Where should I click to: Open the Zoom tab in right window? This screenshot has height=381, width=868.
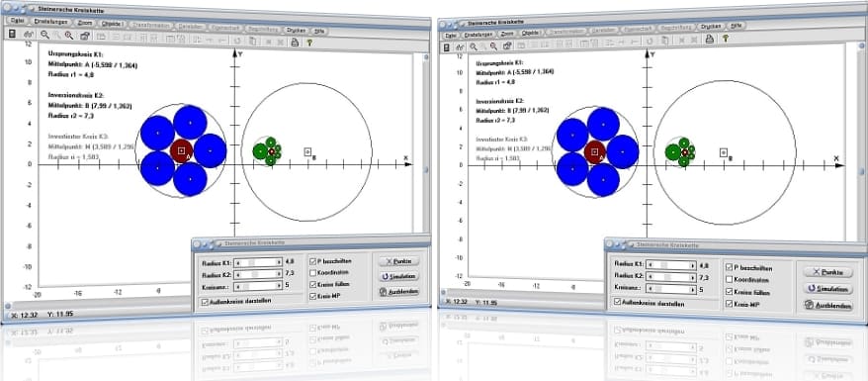[507, 34]
